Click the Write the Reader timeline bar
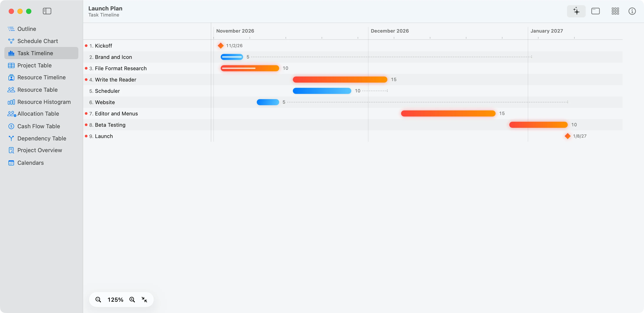This screenshot has height=313, width=644. 340,80
